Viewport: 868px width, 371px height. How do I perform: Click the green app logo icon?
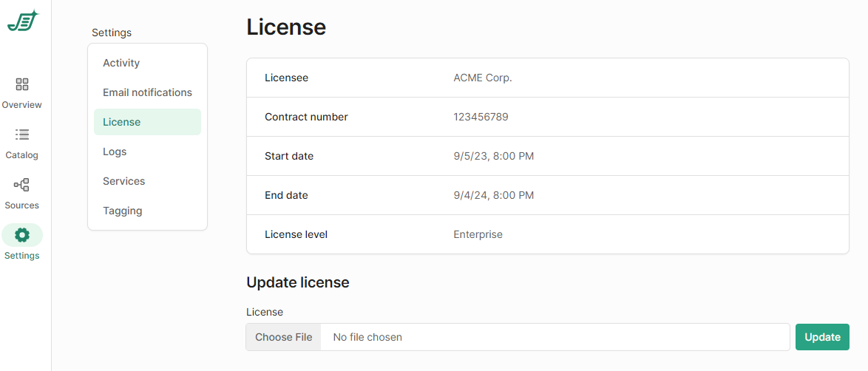pyautogui.click(x=22, y=21)
